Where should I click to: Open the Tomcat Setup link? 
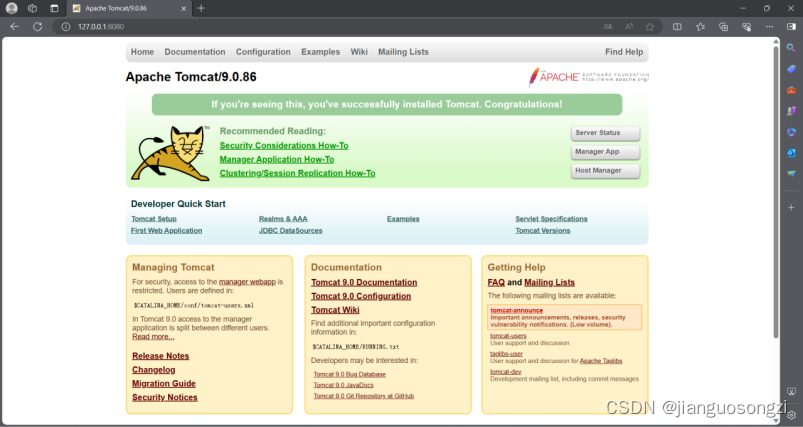(154, 219)
